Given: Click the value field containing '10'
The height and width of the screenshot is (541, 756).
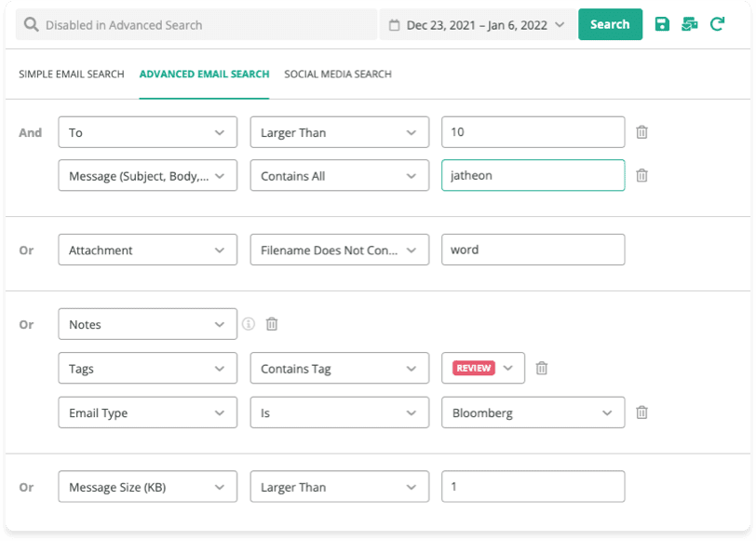Looking at the screenshot, I should click(x=533, y=132).
